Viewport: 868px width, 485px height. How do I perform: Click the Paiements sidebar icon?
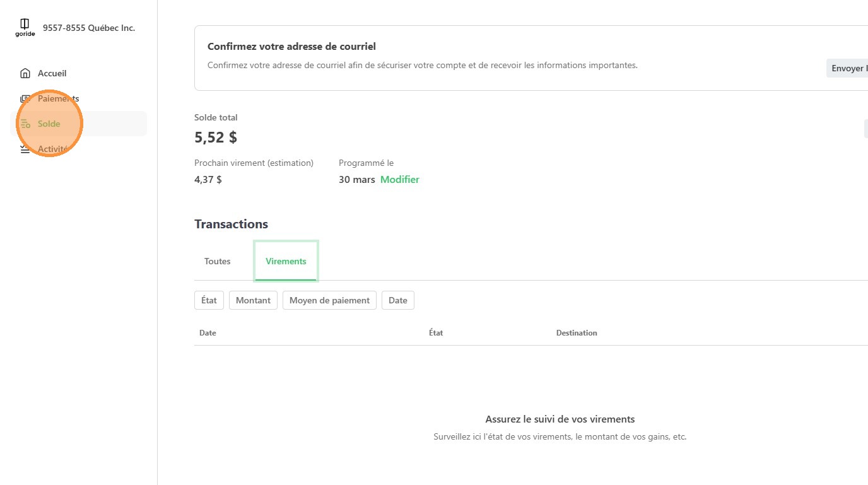pyautogui.click(x=25, y=99)
